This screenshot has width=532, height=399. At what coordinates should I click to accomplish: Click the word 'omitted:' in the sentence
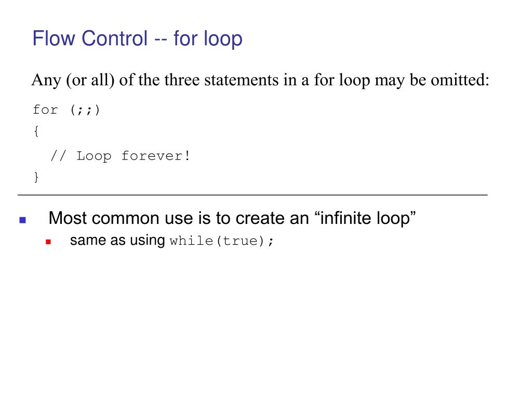point(460,80)
